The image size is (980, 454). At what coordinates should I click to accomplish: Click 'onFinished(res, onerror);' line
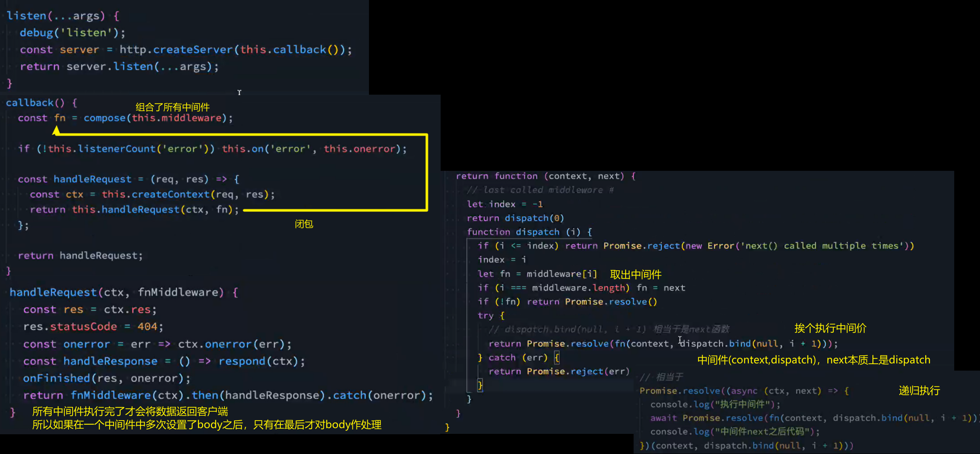click(106, 378)
